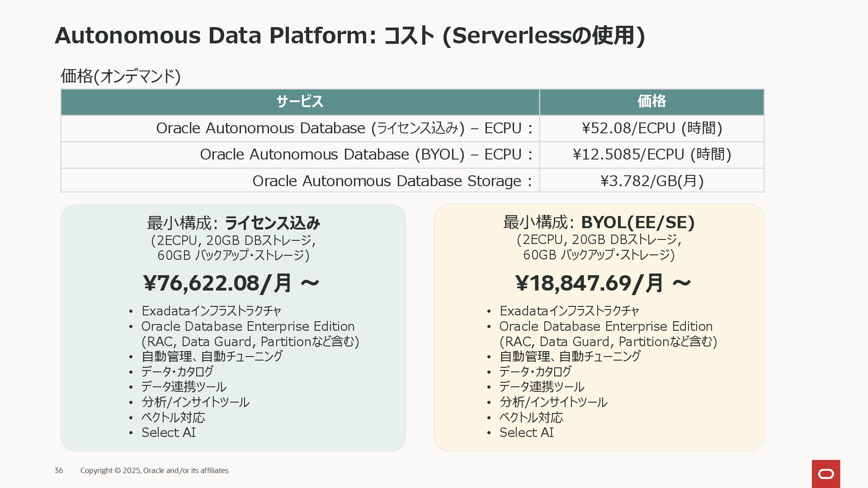
Task: Click "Exadataインフラストラクチャ" in the BYOL card
Action: [570, 311]
